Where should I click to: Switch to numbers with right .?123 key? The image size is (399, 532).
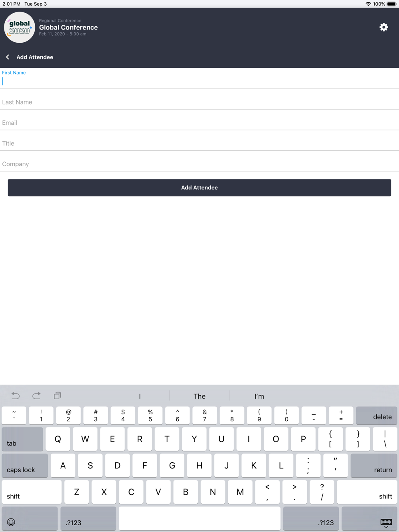(x=311, y=519)
